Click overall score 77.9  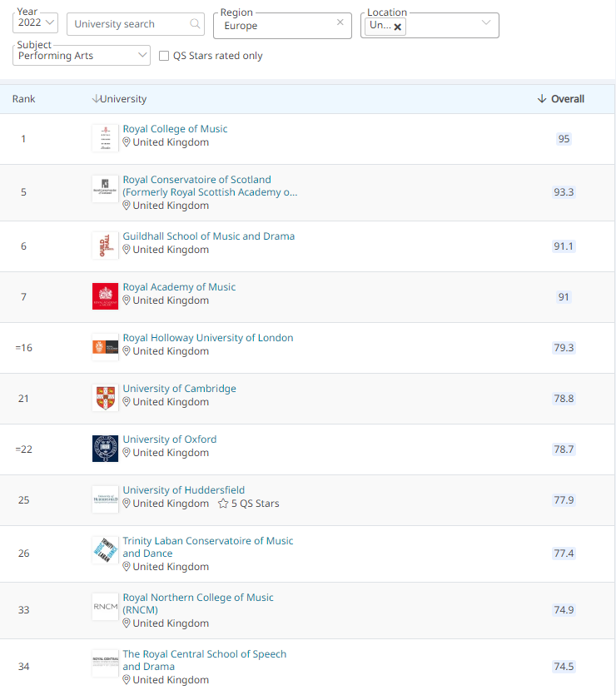click(x=564, y=500)
